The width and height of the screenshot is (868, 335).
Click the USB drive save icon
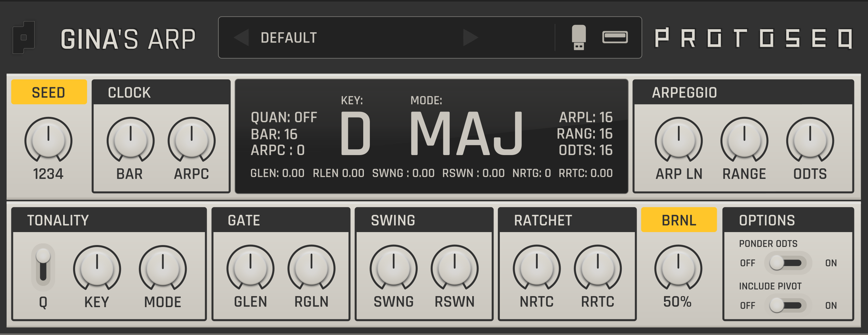(x=579, y=38)
